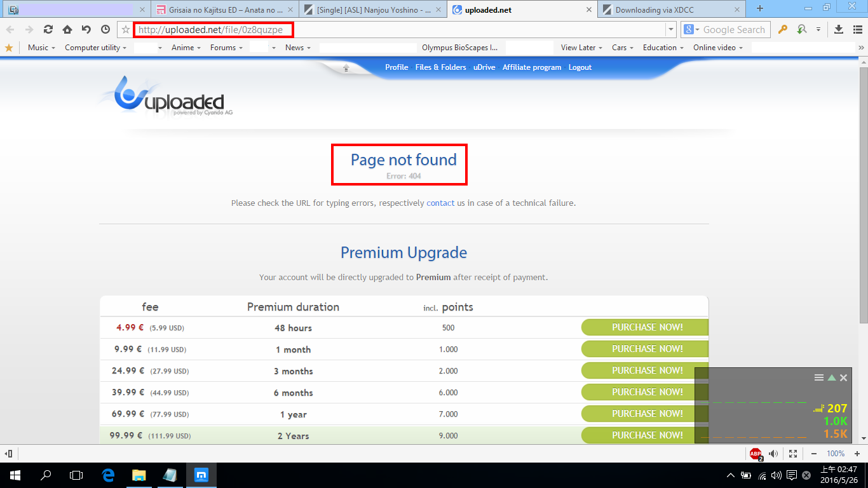Open the Windows Start menu

[15, 475]
